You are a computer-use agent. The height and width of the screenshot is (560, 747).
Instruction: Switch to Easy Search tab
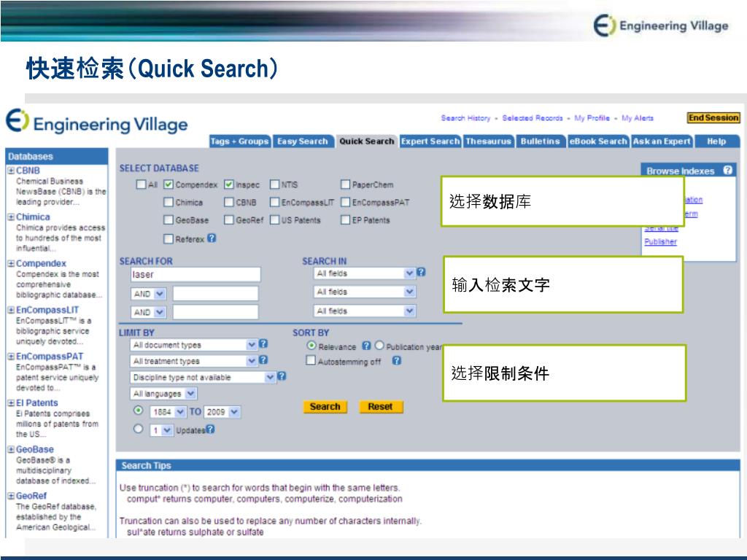(x=303, y=141)
